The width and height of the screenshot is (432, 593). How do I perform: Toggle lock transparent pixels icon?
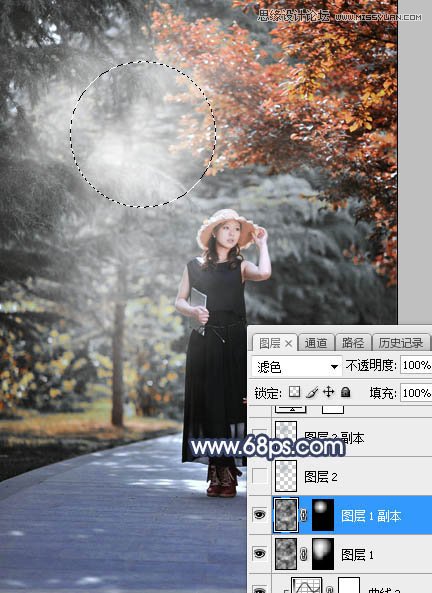point(294,392)
